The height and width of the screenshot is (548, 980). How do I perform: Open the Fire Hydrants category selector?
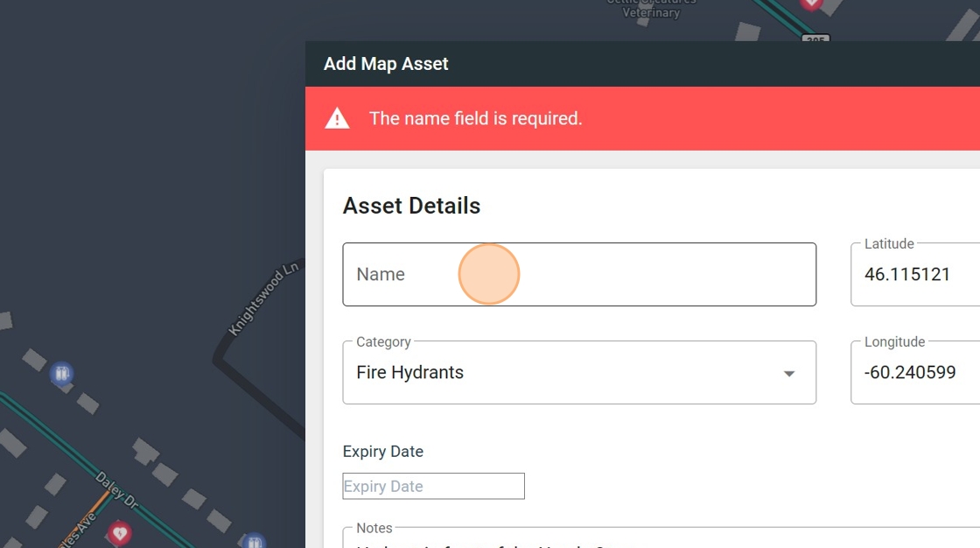click(560, 373)
